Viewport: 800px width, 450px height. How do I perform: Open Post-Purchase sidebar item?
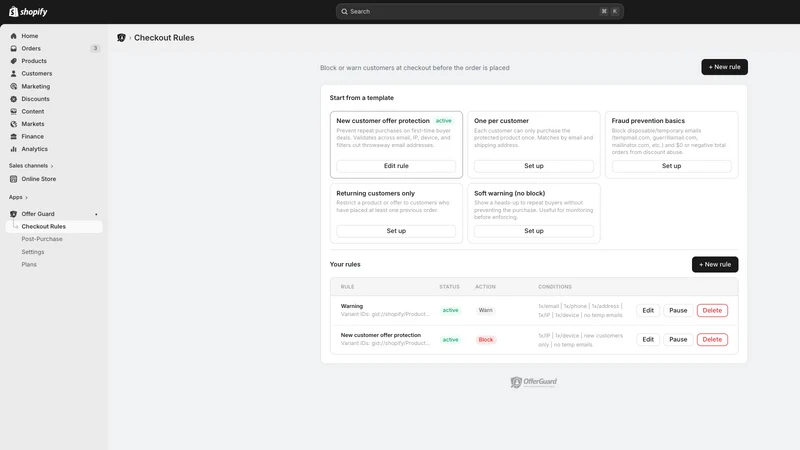pyautogui.click(x=42, y=239)
